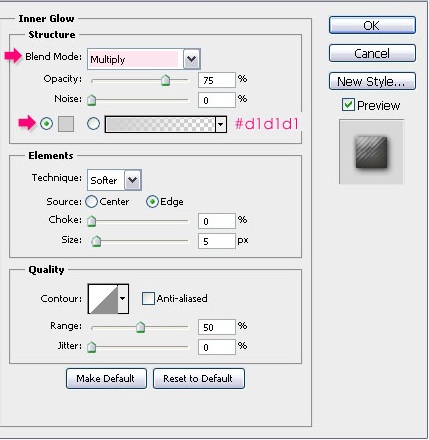The image size is (429, 440).
Task: Click the Opacity value field
Action: [x=217, y=80]
